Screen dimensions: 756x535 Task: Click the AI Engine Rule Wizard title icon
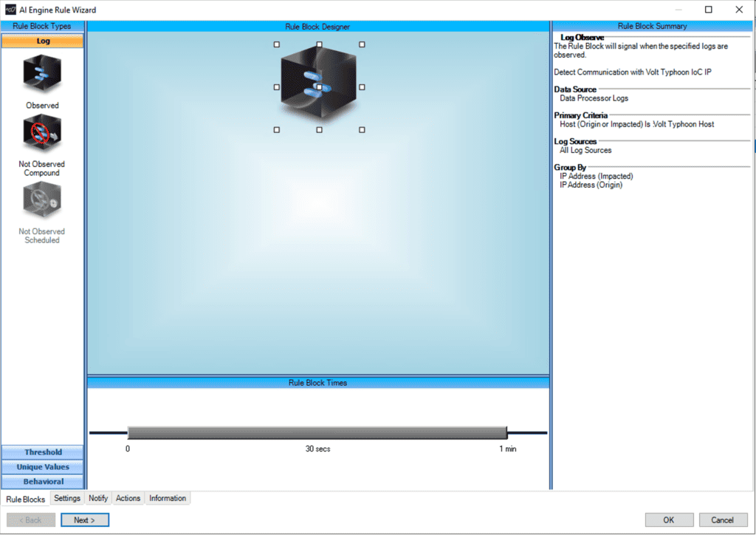[x=10, y=10]
